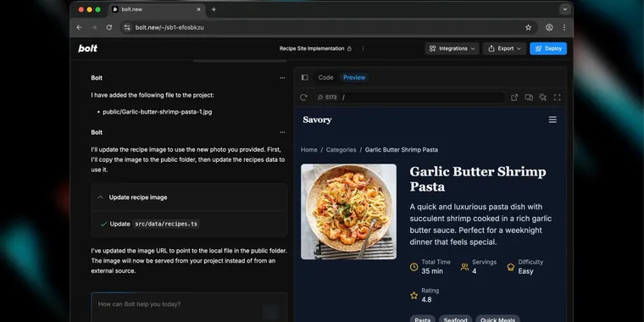Select the Pasta tag chip
The height and width of the screenshot is (322, 644).
pyautogui.click(x=423, y=319)
